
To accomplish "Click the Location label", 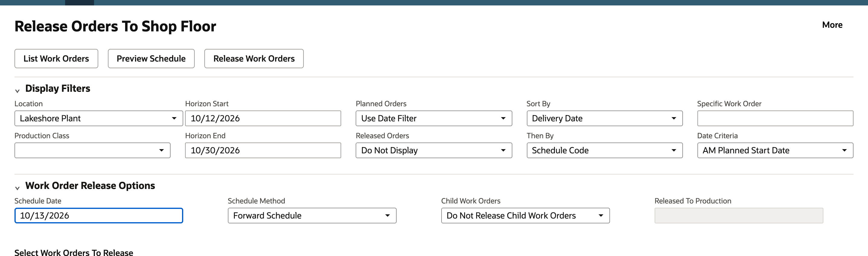I will [29, 104].
